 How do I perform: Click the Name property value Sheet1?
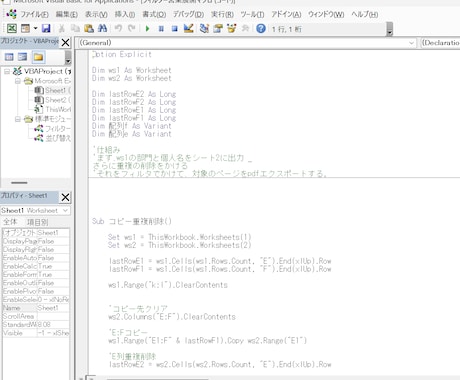pos(53,308)
